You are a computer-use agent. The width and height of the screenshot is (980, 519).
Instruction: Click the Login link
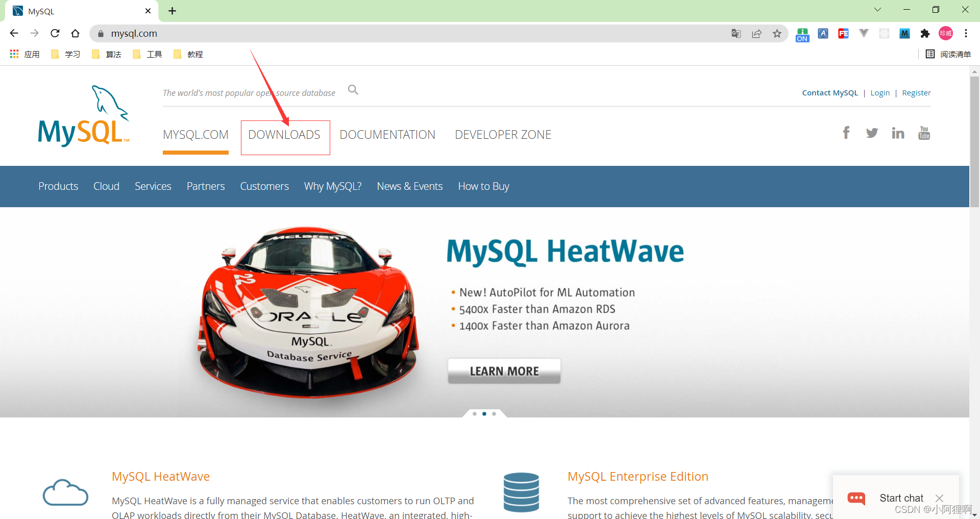[x=880, y=93]
